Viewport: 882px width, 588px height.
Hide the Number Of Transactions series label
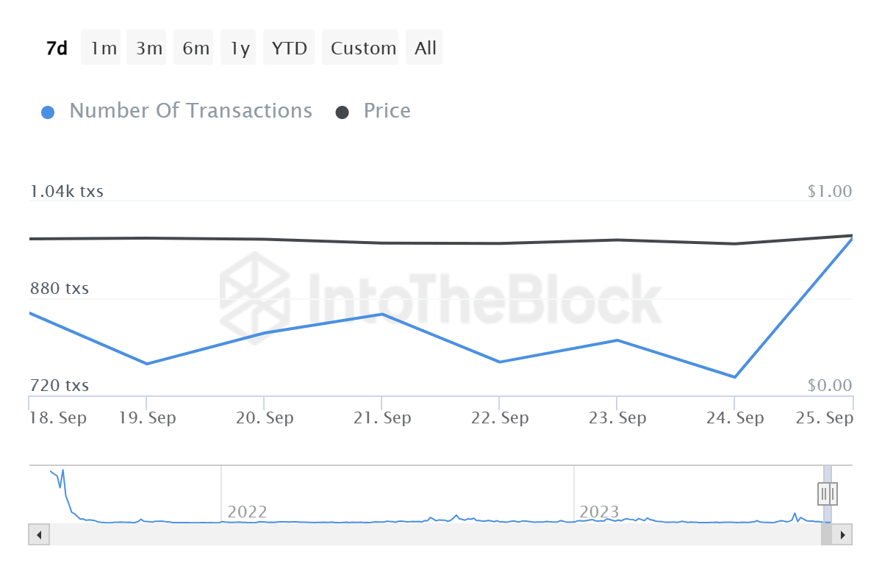coord(190,111)
